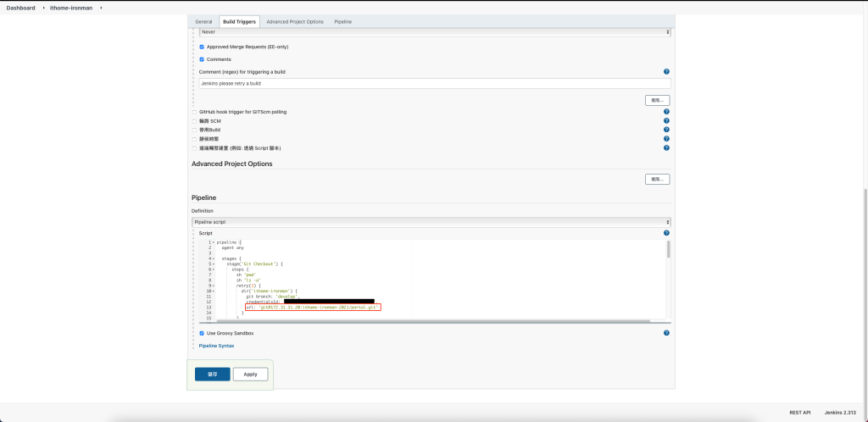The height and width of the screenshot is (422, 868).
Task: Open 進階 button under Comment regex field
Action: coord(657,101)
